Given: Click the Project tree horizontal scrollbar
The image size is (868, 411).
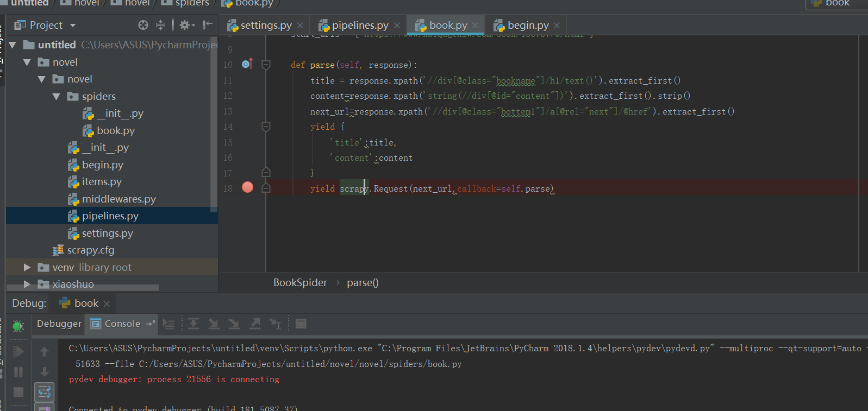Looking at the screenshot, I should click(x=83, y=288).
